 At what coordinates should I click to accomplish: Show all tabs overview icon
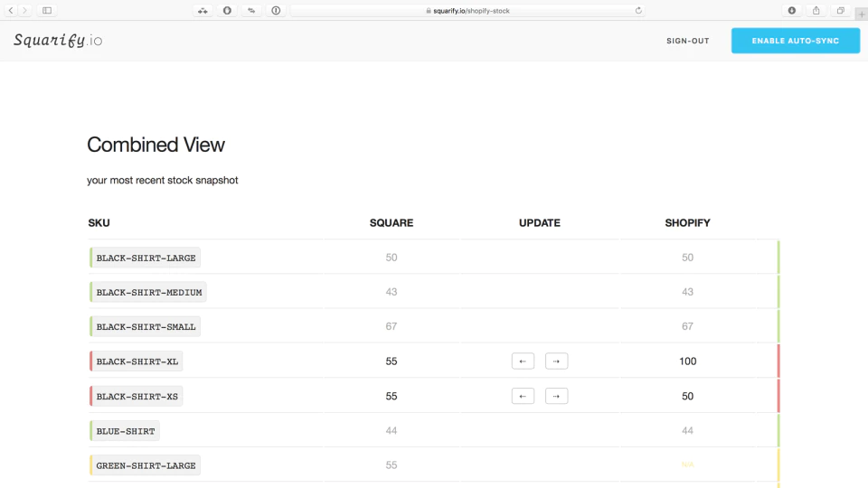[x=841, y=11]
